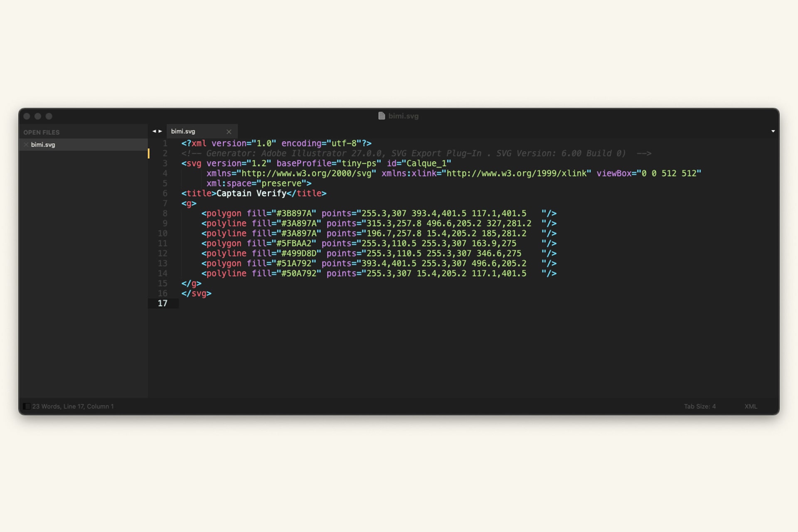Select the bimi.svg editor tab
Screen dimensions: 798x532
coord(202,131)
